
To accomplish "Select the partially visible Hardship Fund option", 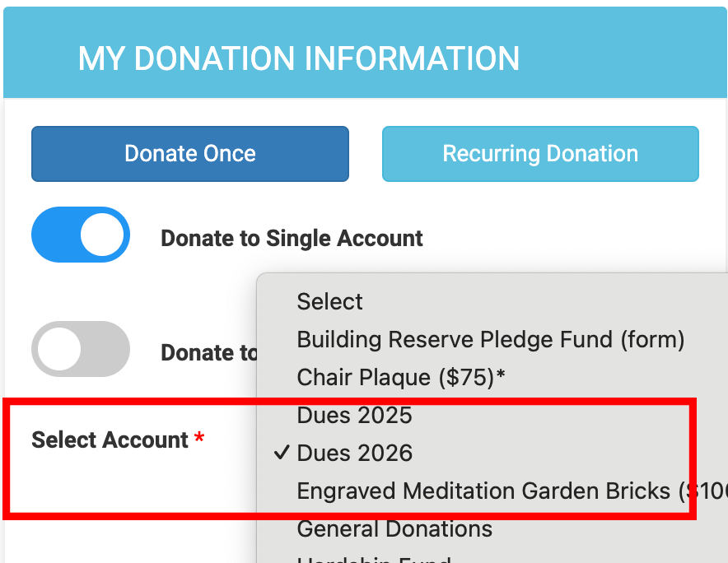I will 374,559.
